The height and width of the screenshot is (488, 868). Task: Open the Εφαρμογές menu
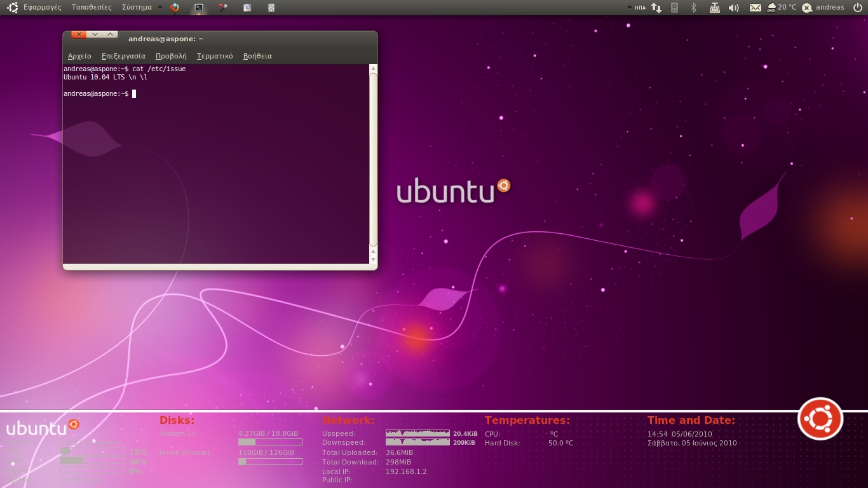coord(42,8)
